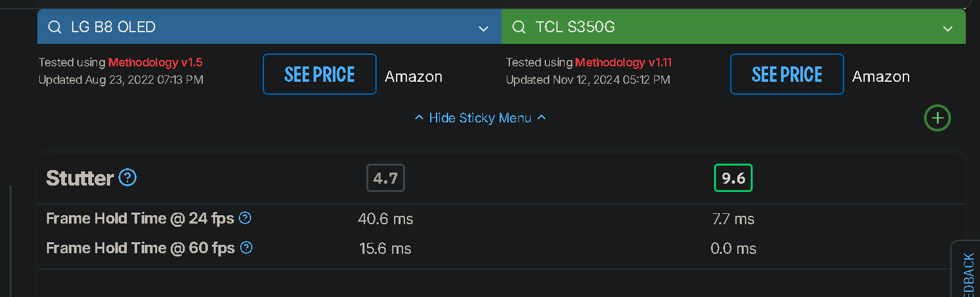The height and width of the screenshot is (297, 980).
Task: Click the Amazon label next to LG's price button
Action: click(x=413, y=77)
